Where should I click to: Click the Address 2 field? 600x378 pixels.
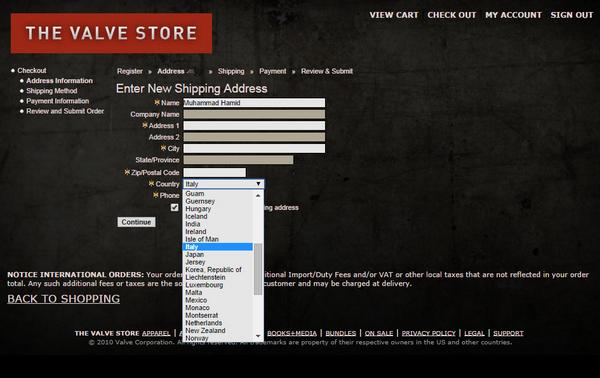(254, 137)
